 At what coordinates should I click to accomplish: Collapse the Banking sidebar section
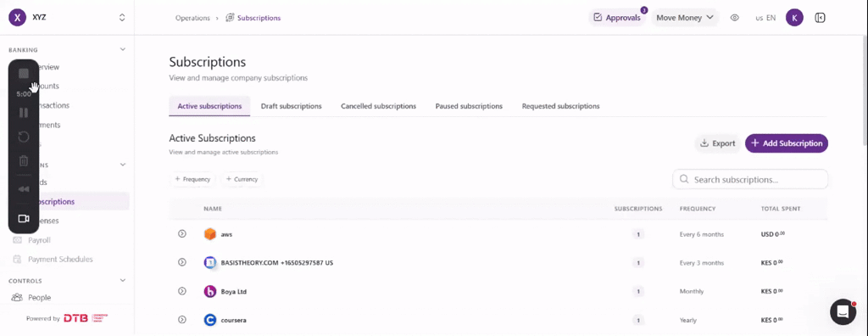coord(123,49)
